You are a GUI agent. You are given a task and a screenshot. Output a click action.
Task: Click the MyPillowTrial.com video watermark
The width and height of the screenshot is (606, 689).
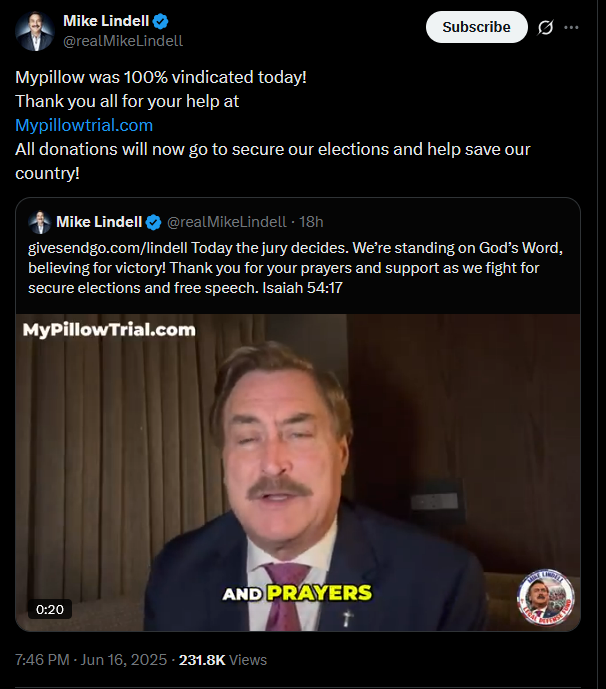109,330
